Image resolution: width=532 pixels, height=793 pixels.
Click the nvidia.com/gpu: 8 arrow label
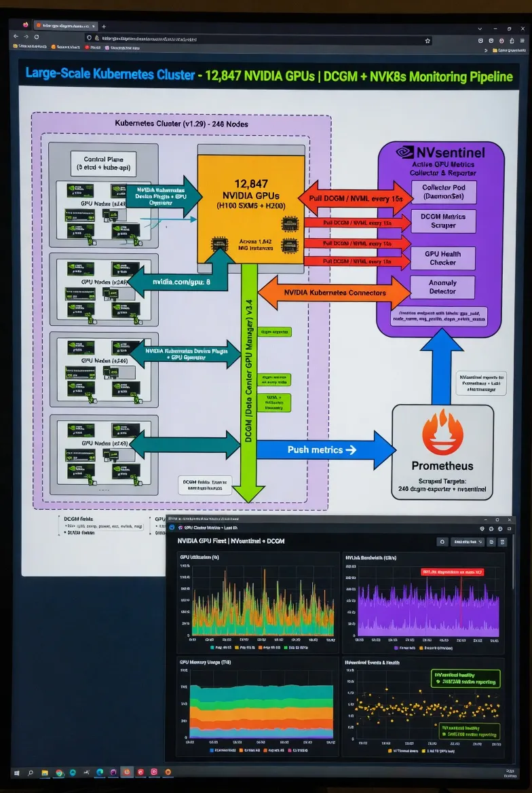coord(182,282)
